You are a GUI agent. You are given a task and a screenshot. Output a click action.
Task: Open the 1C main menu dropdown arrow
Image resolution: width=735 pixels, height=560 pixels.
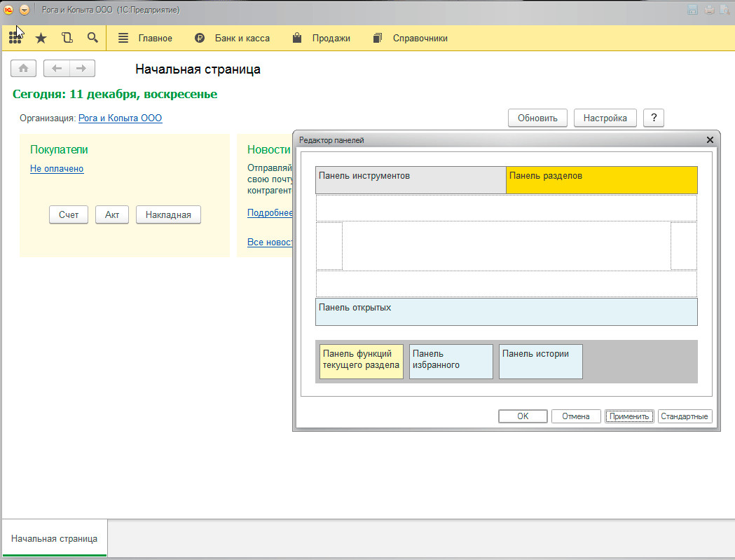[25, 10]
